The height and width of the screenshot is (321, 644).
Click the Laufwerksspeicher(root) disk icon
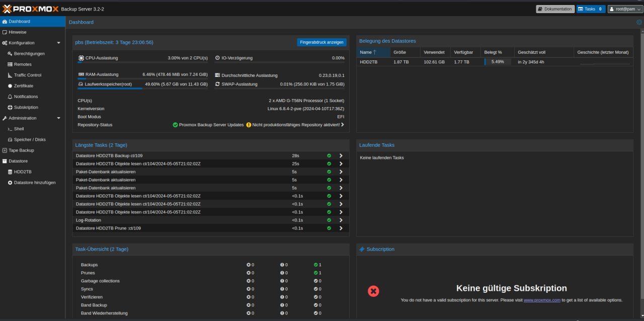(80, 84)
